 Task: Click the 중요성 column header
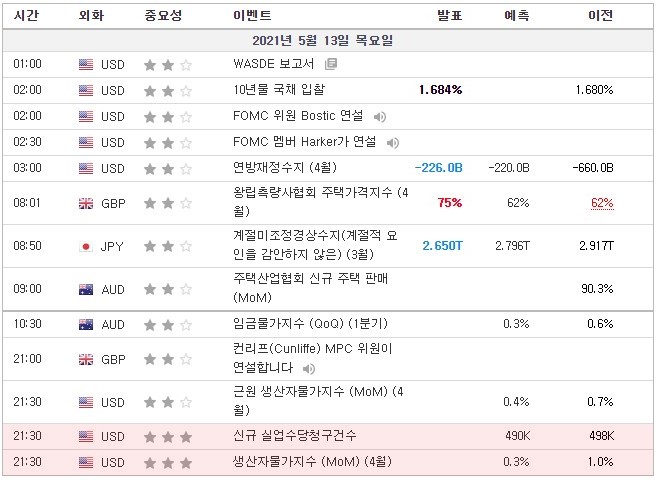[x=163, y=16]
